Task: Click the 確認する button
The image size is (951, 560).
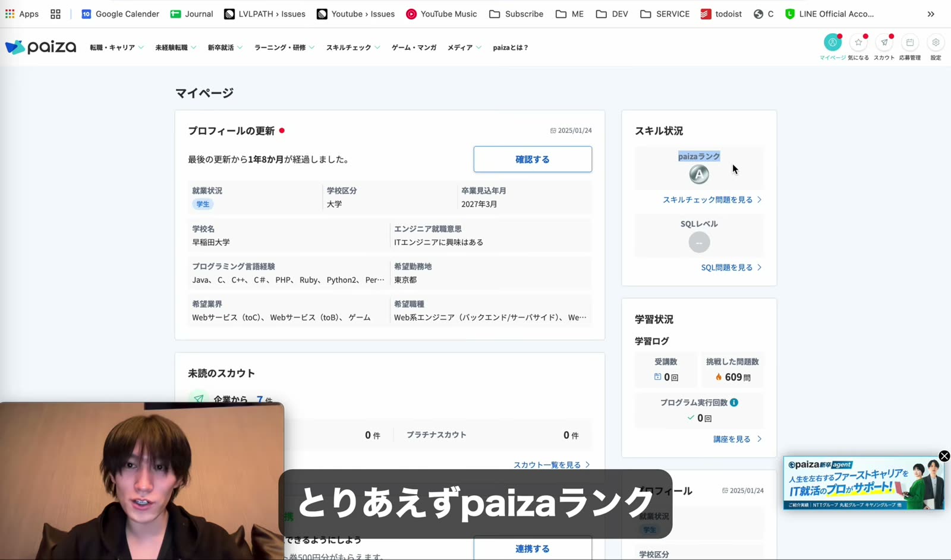Action: [x=533, y=159]
